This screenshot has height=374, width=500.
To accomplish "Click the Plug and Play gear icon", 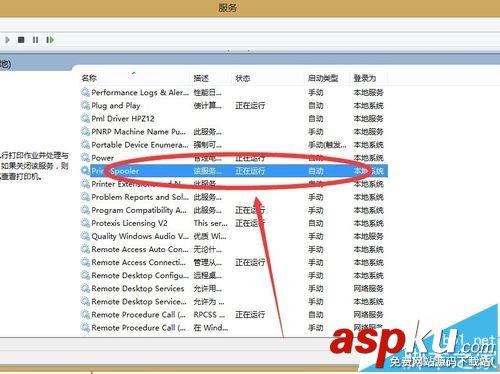I will click(85, 105).
